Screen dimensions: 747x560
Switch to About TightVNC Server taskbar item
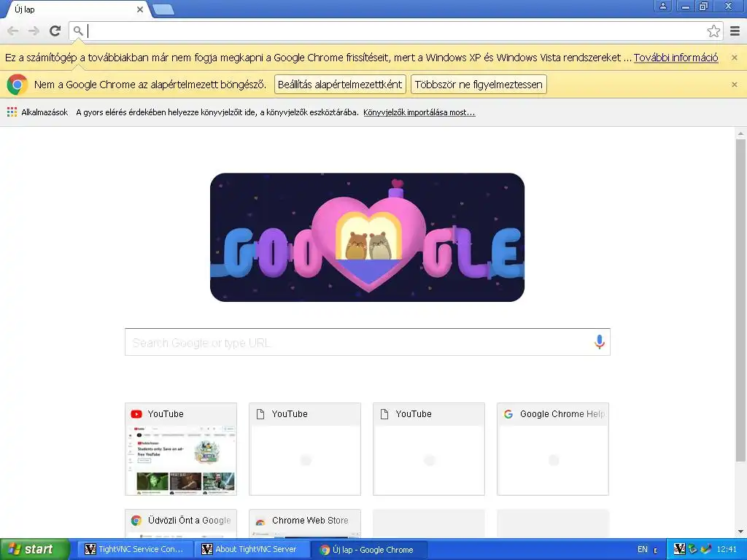click(252, 549)
